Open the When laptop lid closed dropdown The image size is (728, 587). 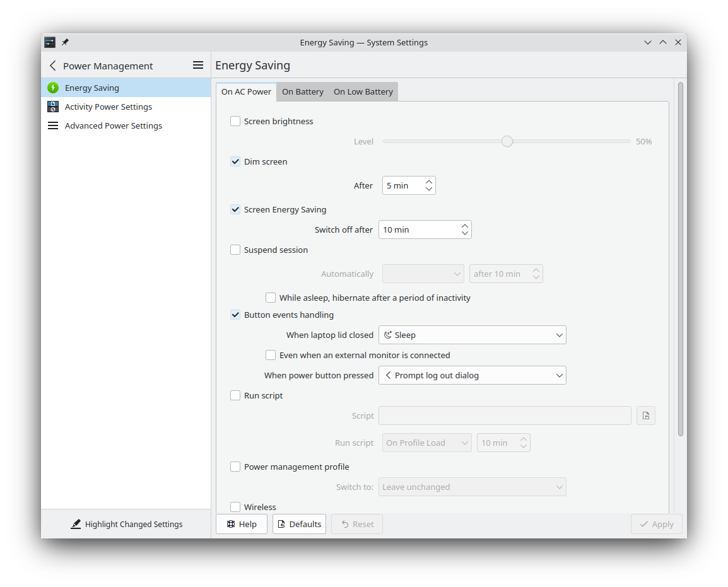[472, 335]
